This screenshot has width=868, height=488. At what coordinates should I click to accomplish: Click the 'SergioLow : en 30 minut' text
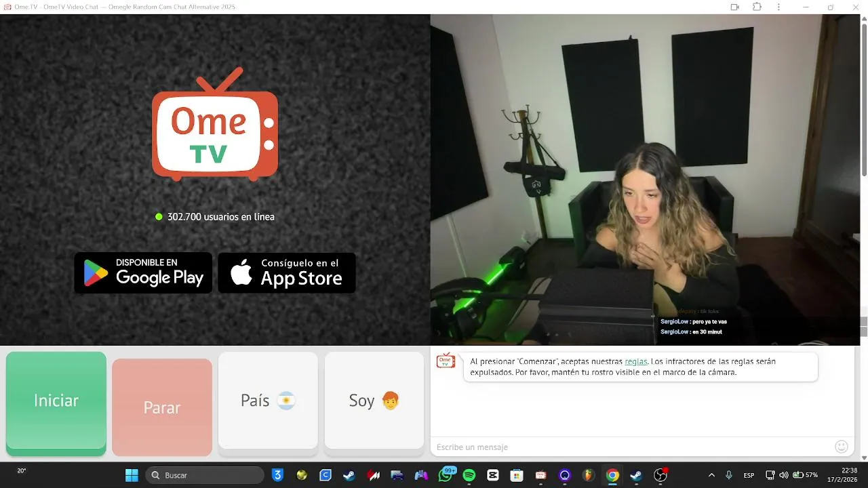[691, 332]
